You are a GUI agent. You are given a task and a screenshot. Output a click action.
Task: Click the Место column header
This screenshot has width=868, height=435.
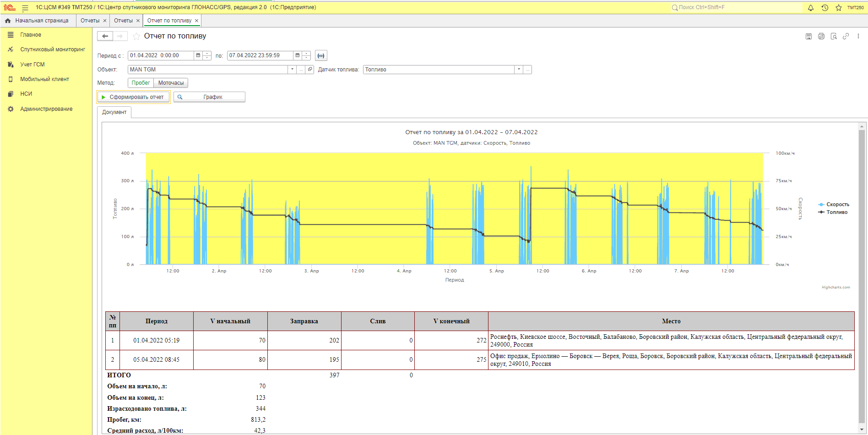[671, 321]
